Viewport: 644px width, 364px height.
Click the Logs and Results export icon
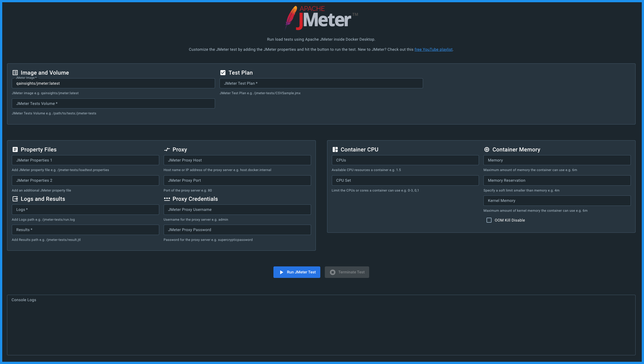[x=15, y=199]
